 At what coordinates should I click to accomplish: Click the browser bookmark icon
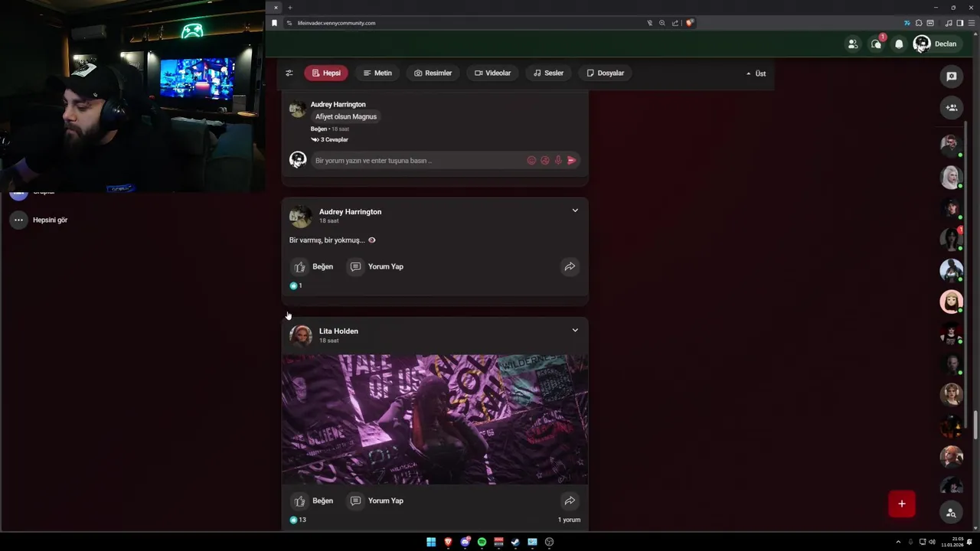pyautogui.click(x=274, y=23)
